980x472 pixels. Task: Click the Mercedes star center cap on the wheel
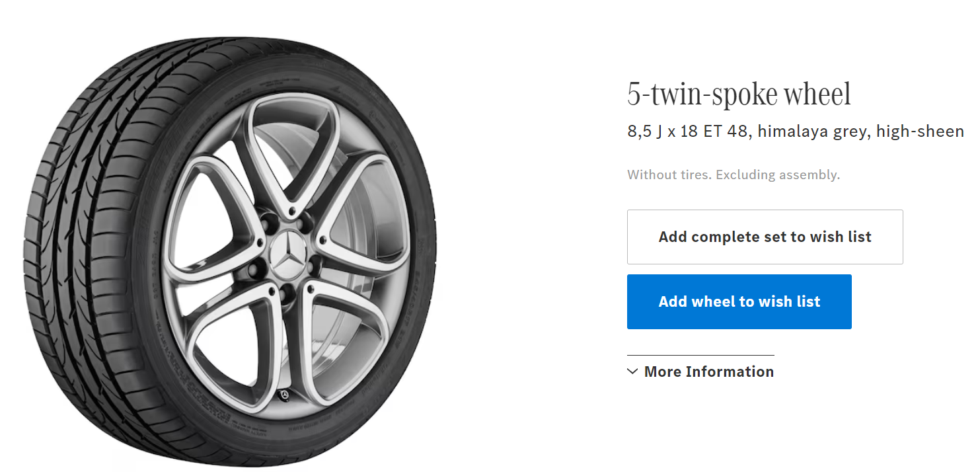tap(287, 255)
